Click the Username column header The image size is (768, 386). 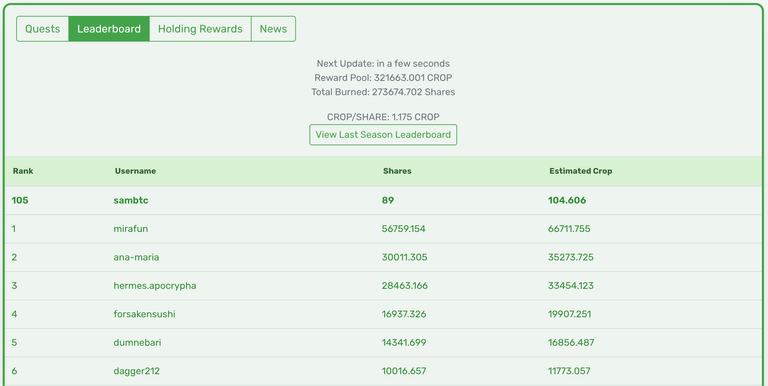tap(135, 171)
